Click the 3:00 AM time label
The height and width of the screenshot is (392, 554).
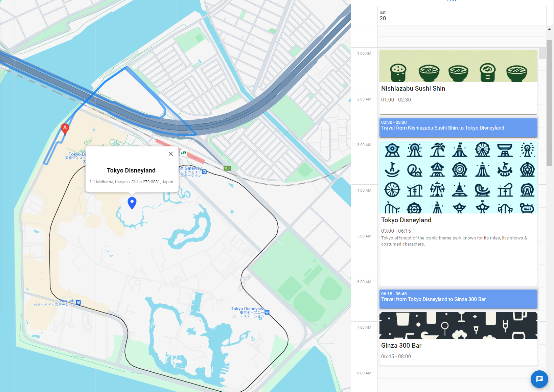click(364, 145)
